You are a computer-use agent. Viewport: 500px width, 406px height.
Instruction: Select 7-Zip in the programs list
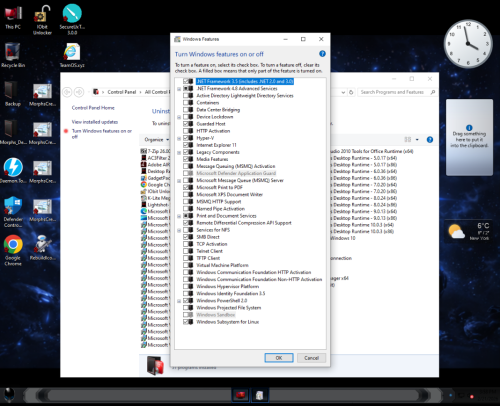[x=155, y=151]
